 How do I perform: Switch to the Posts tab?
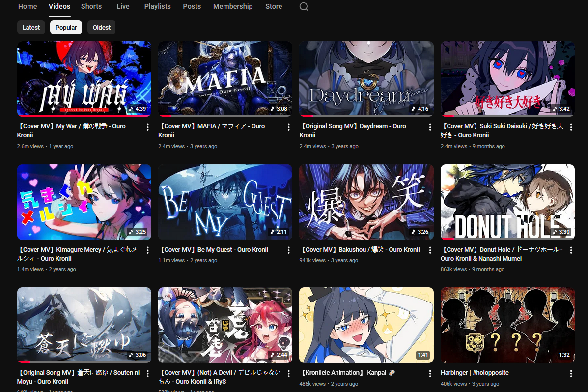pos(192,6)
